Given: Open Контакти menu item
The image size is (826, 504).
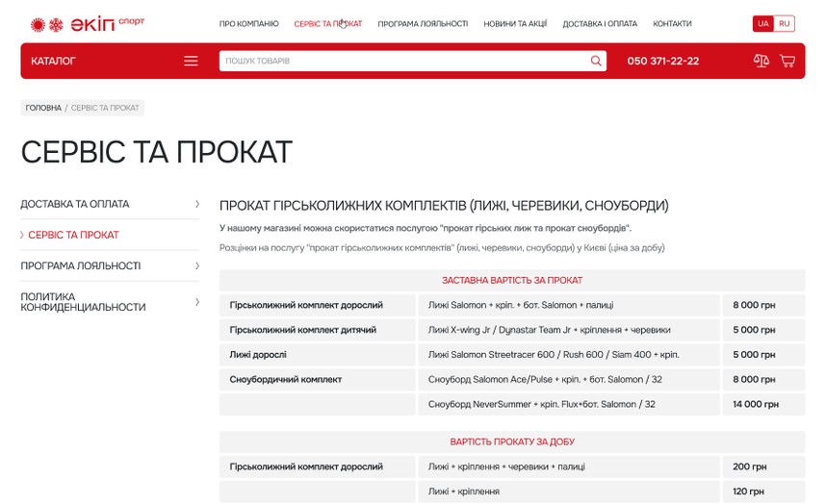Looking at the screenshot, I should coord(672,24).
